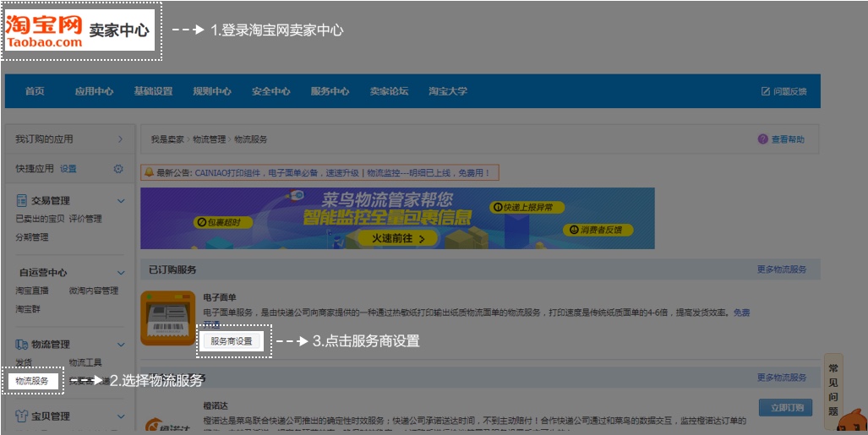The height and width of the screenshot is (435, 868).
Task: Click the 电子面单 title
Action: 220,298
